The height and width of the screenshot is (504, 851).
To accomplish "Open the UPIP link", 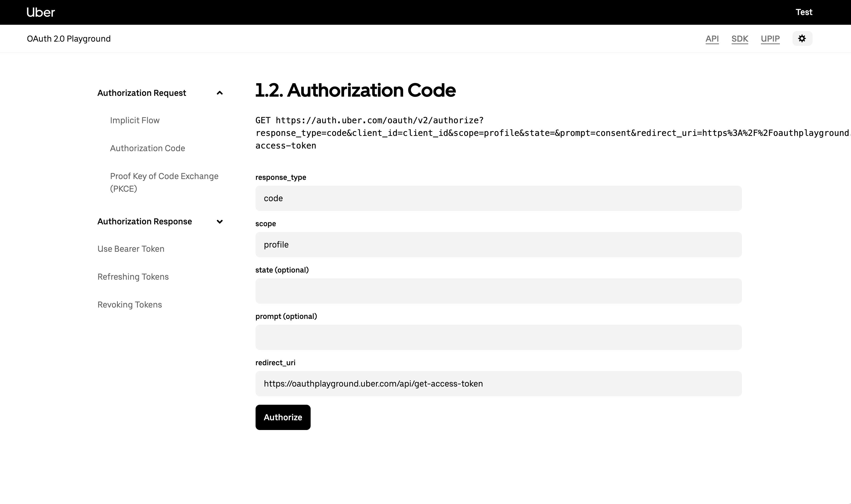I will 770,39.
